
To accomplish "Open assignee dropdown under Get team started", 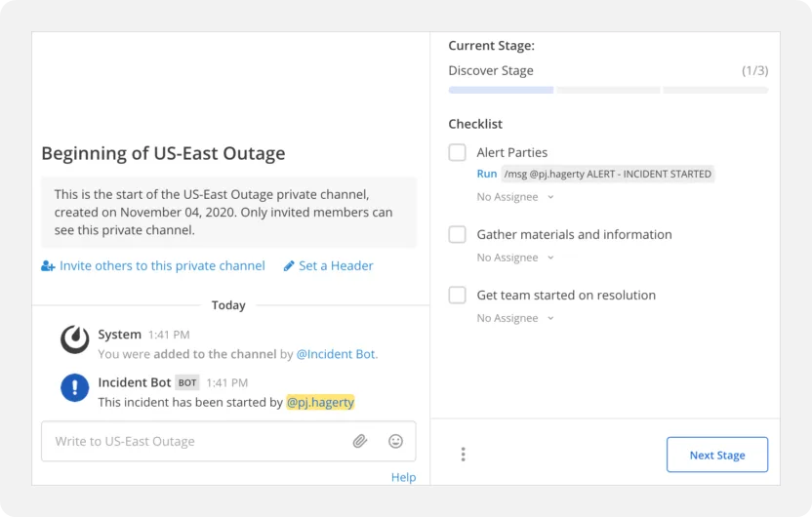I will [x=515, y=318].
